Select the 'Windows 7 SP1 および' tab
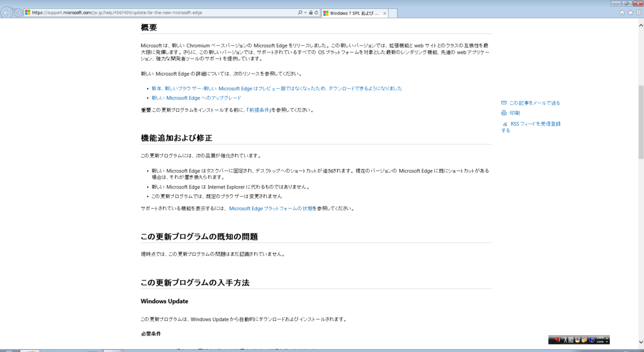644x352 pixels. click(354, 13)
